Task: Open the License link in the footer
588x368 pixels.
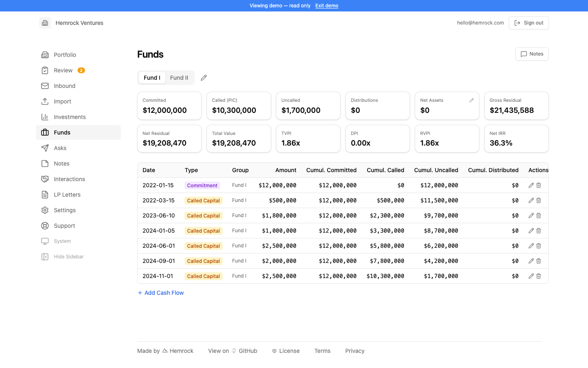Action: [286, 351]
